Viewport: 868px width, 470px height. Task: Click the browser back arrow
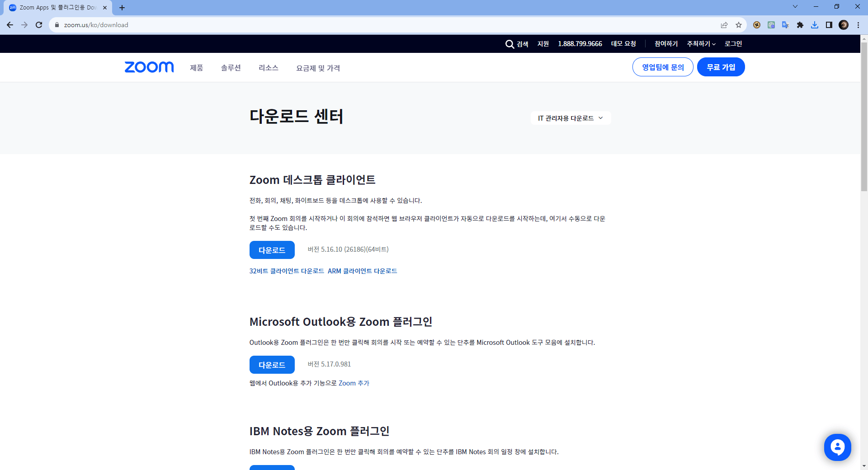click(10, 25)
